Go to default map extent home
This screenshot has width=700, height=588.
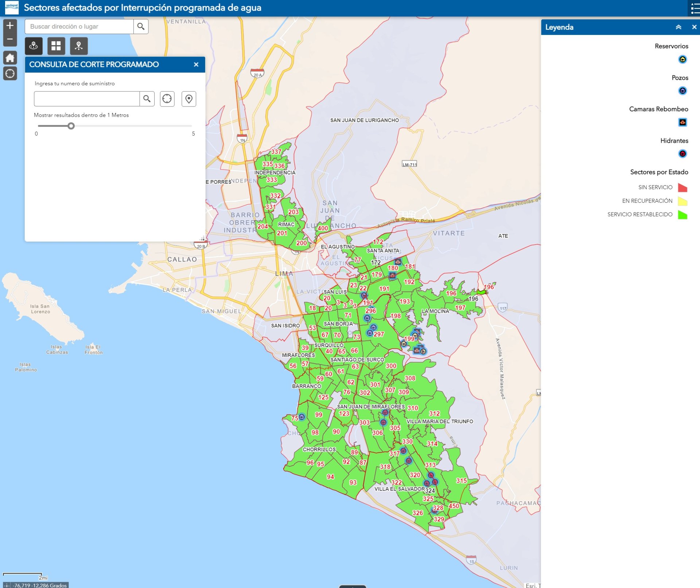tap(10, 58)
